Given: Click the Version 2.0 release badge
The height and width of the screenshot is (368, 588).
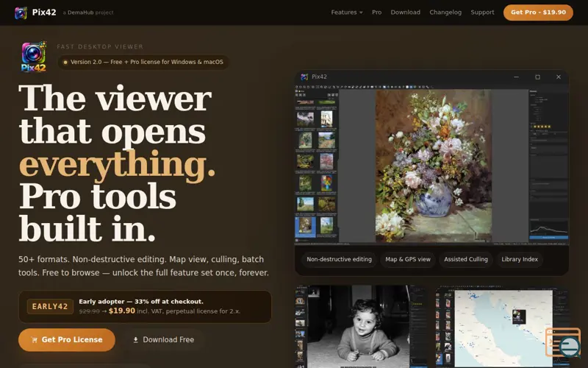Looking at the screenshot, I should [143, 62].
